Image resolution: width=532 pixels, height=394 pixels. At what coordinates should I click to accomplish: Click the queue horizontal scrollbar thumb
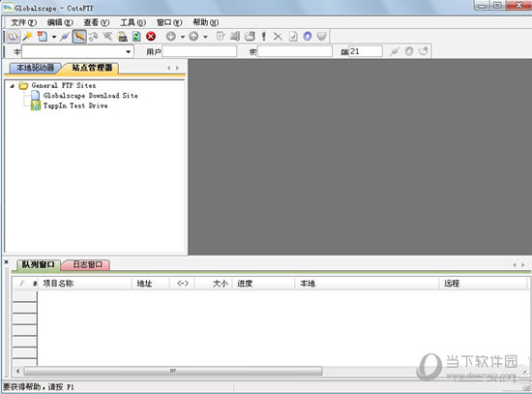click(173, 371)
